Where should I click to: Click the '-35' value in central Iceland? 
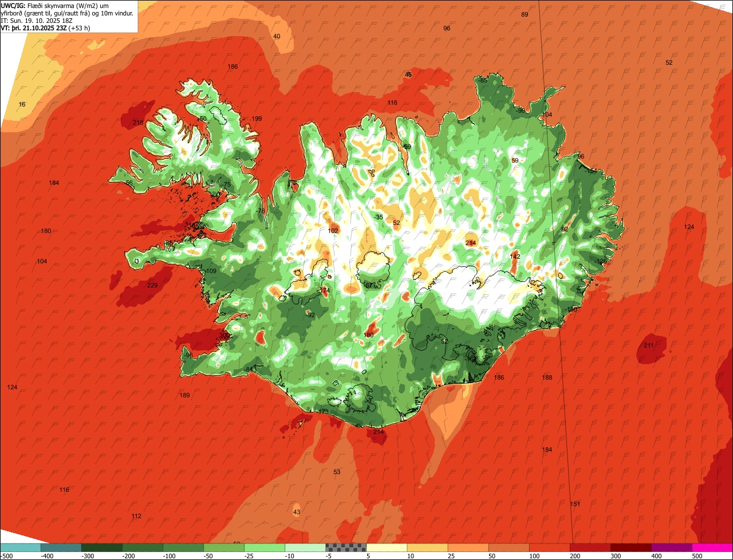(x=379, y=217)
